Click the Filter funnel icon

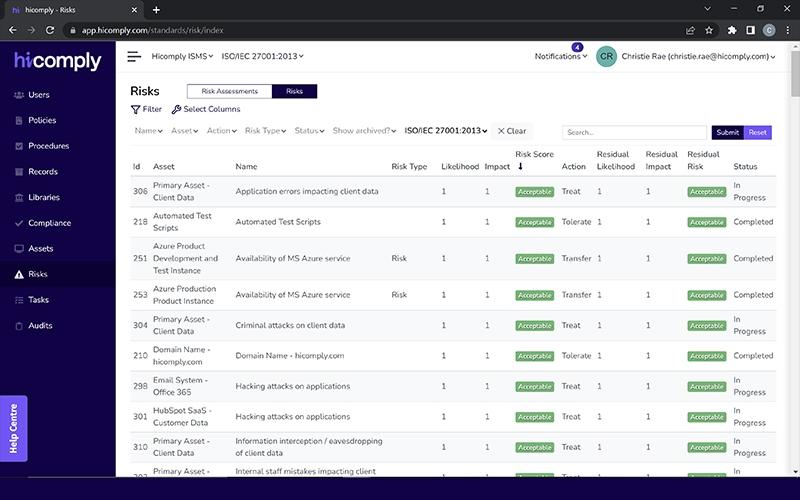click(135, 109)
